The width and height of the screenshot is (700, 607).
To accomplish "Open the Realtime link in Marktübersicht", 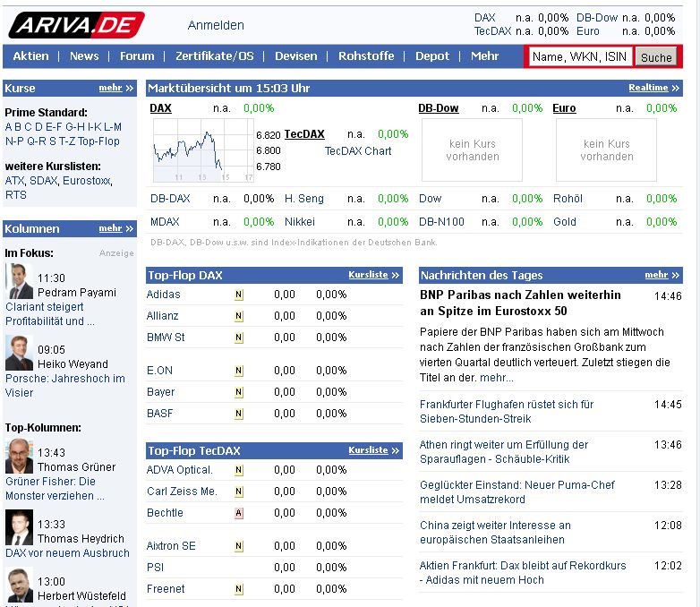I will tap(653, 88).
